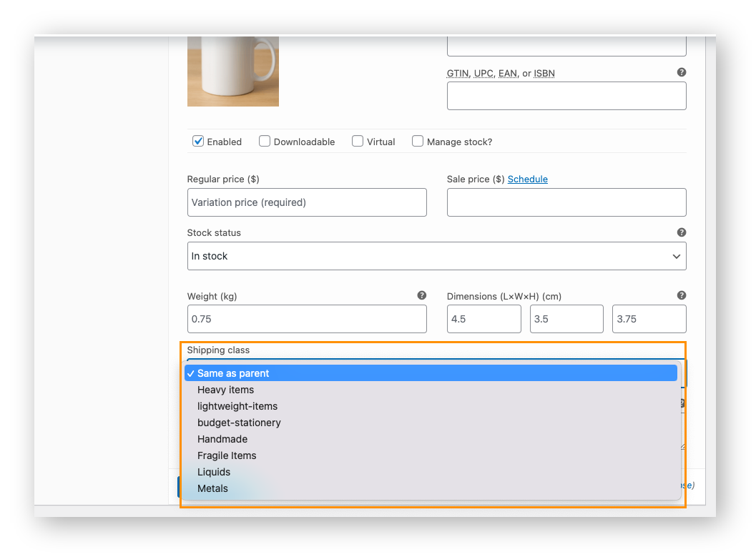The height and width of the screenshot is (557, 756).
Task: Show the Dimensions help tooltip
Action: click(x=682, y=295)
